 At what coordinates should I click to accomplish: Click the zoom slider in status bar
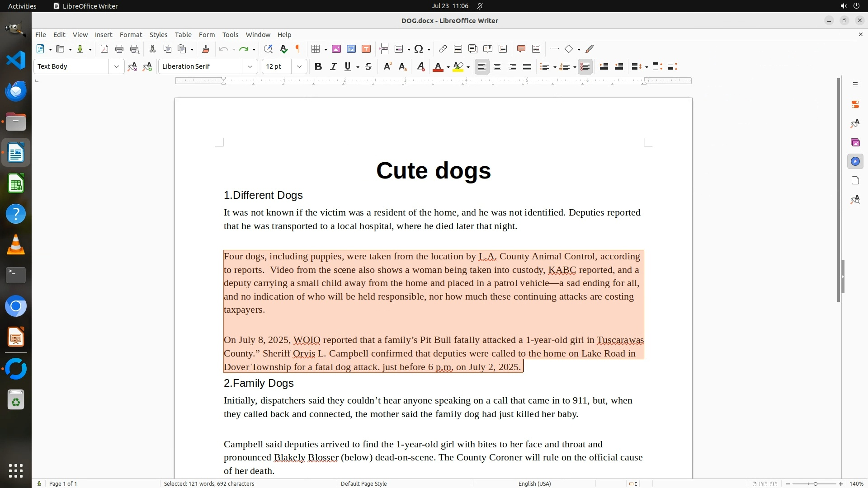click(x=815, y=484)
